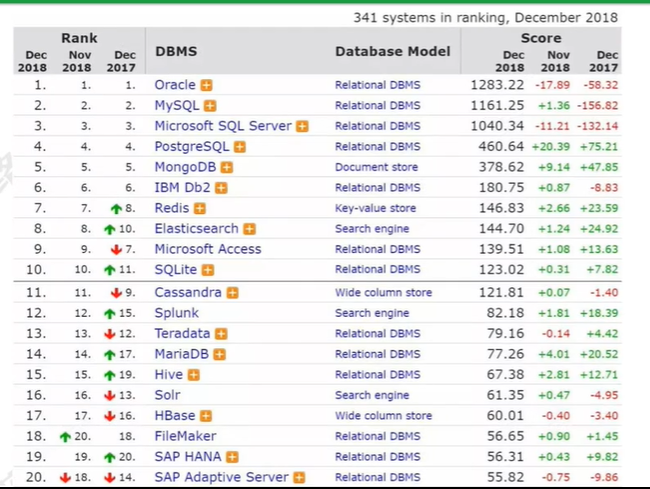Click Document store in the MongoDB row
Image resolution: width=650 pixels, height=489 pixels.
376,167
